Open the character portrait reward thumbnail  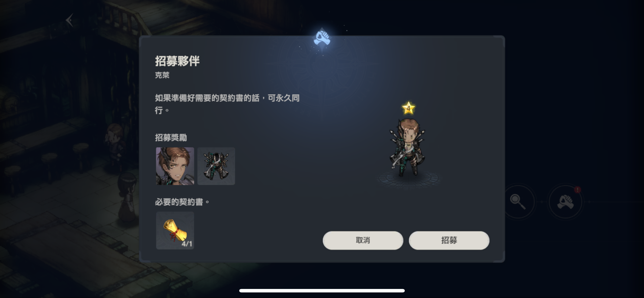[175, 166]
